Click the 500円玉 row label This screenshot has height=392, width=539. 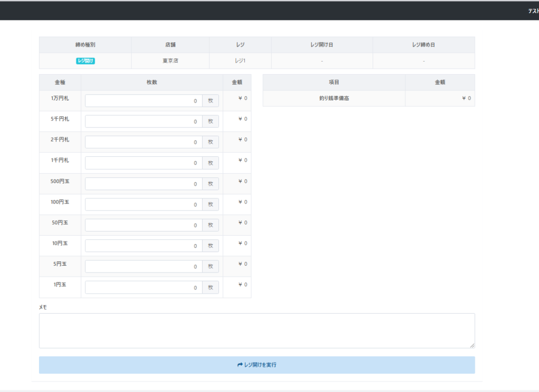pyautogui.click(x=60, y=181)
